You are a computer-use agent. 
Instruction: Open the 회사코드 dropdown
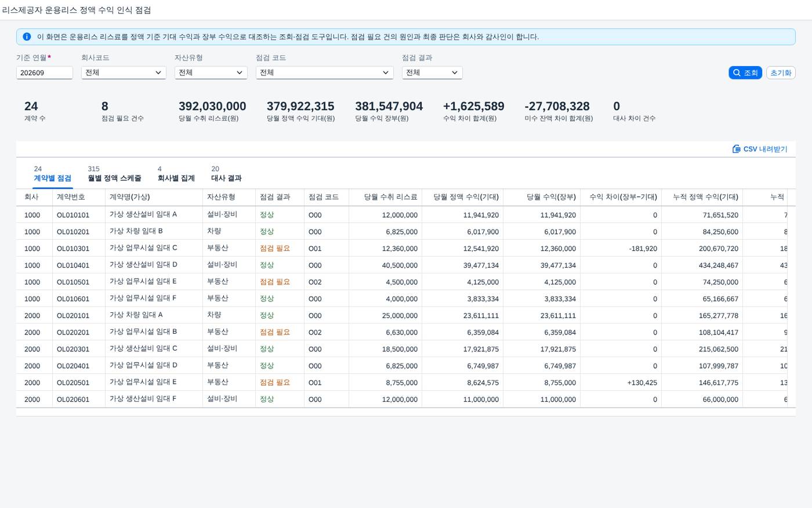[x=124, y=73]
